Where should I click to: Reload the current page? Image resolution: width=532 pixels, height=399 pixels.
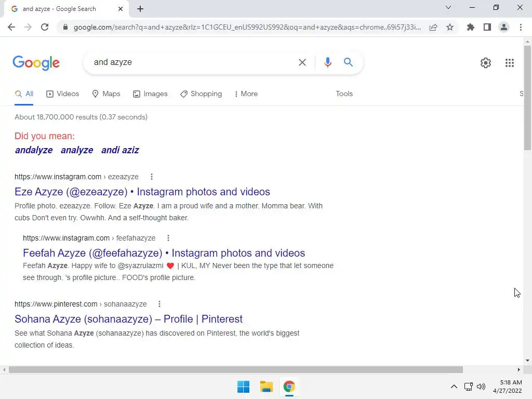(45, 27)
